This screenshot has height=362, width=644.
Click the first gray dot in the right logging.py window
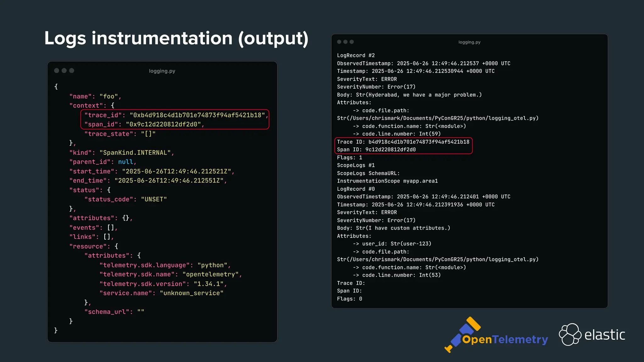tap(339, 42)
